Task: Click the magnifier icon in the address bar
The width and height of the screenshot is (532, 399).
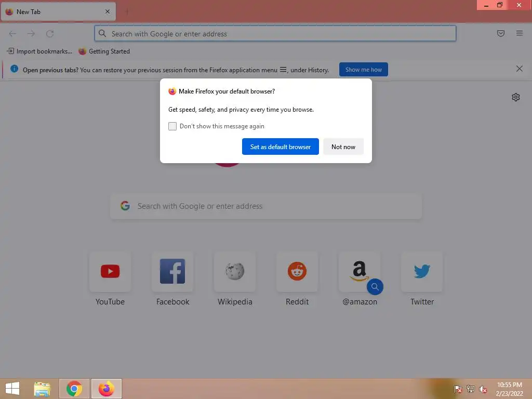Action: [x=102, y=33]
